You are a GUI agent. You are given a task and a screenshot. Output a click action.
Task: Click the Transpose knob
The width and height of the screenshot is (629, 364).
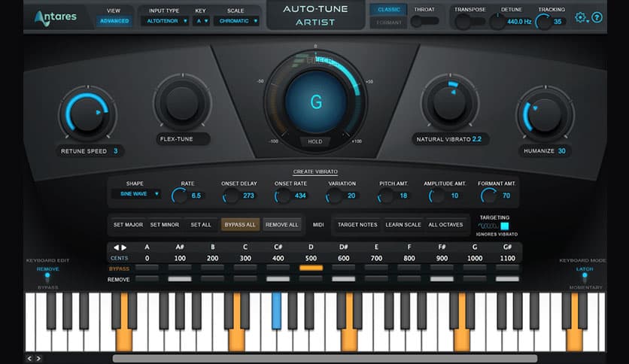click(463, 22)
